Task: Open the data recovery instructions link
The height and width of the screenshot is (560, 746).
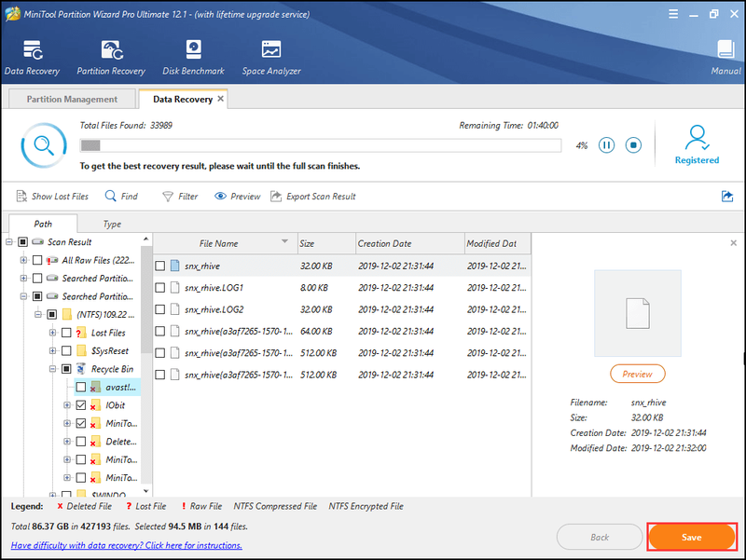Action: [x=127, y=545]
